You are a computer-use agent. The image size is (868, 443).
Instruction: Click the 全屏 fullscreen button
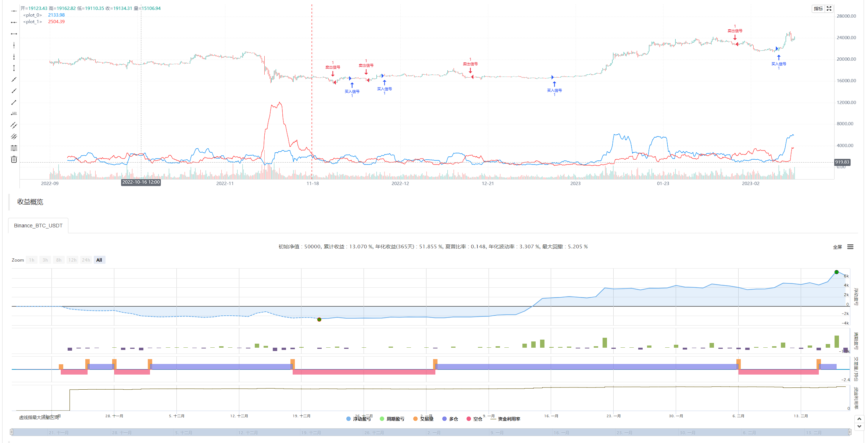click(x=837, y=247)
